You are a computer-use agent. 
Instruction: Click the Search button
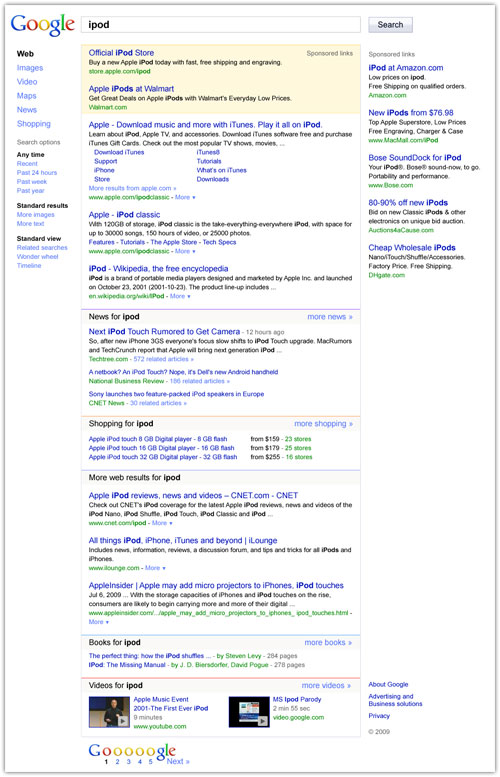[x=390, y=25]
